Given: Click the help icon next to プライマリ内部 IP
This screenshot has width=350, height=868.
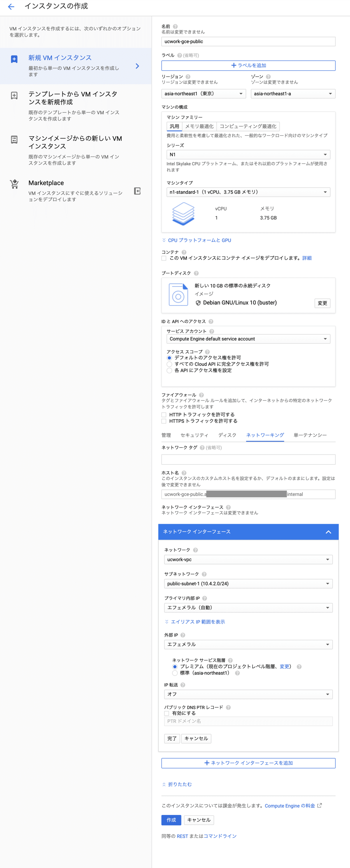Looking at the screenshot, I should 205,598.
